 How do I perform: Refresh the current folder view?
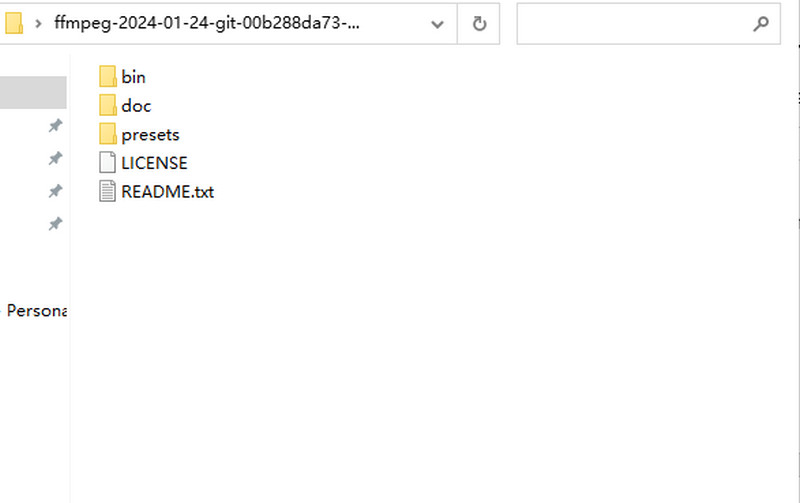[x=479, y=25]
